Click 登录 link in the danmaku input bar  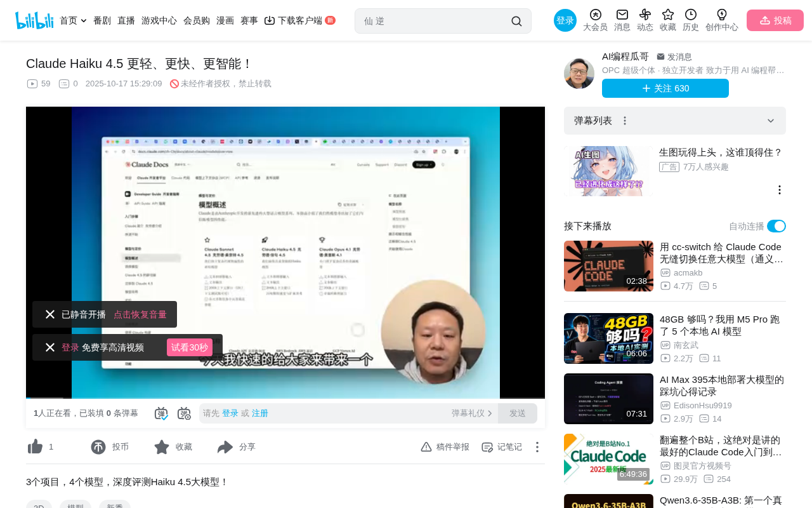tap(230, 413)
